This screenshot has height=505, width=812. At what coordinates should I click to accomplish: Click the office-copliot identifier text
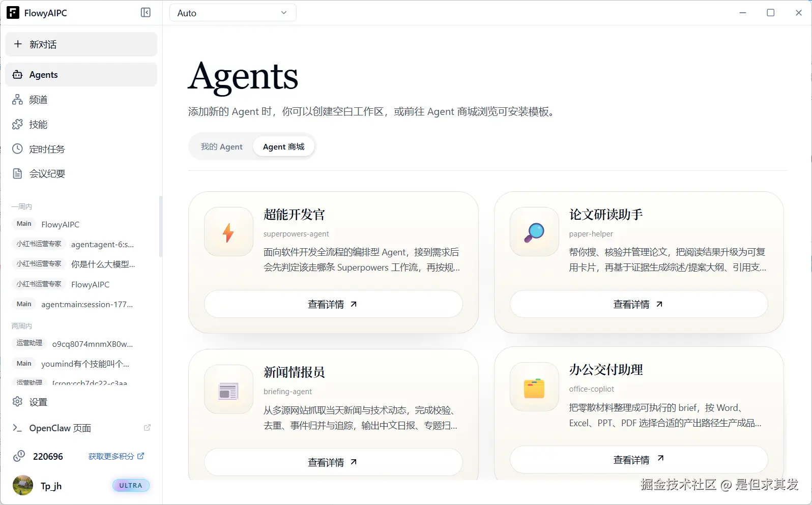point(592,389)
